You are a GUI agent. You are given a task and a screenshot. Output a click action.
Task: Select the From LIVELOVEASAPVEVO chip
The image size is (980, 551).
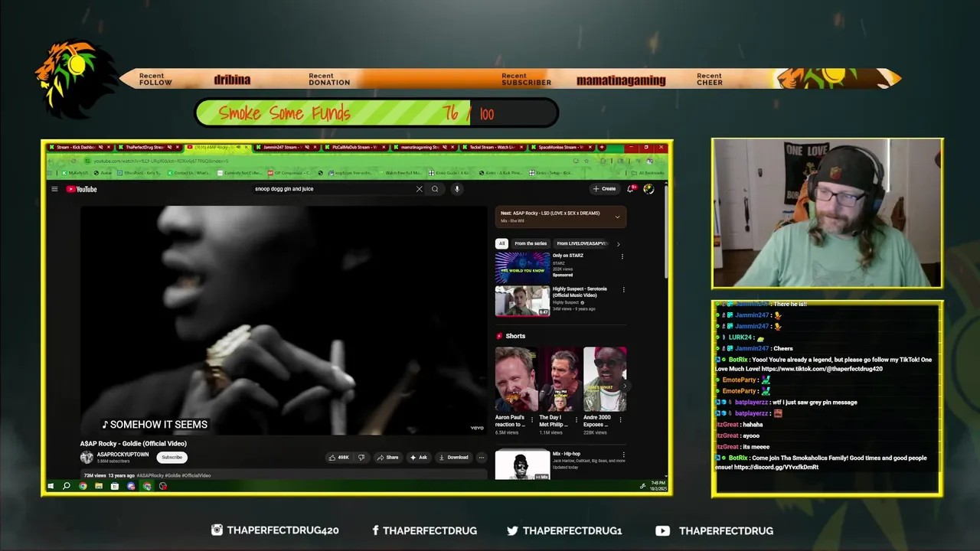click(582, 243)
